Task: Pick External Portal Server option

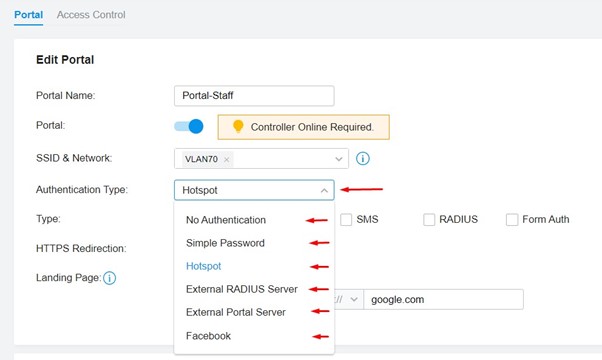Action: [x=236, y=312]
